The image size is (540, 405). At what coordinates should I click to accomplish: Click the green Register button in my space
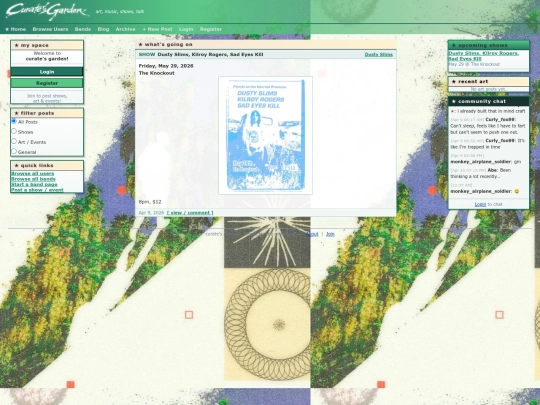(47, 83)
